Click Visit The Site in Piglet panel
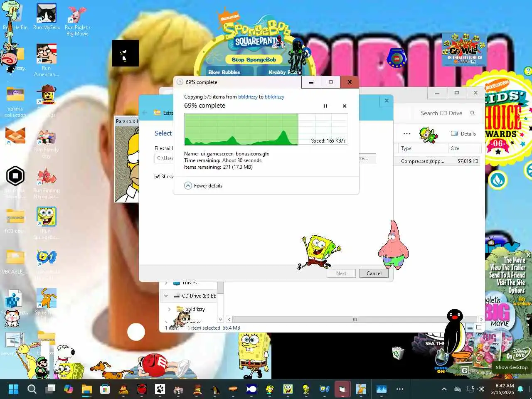 point(511,283)
